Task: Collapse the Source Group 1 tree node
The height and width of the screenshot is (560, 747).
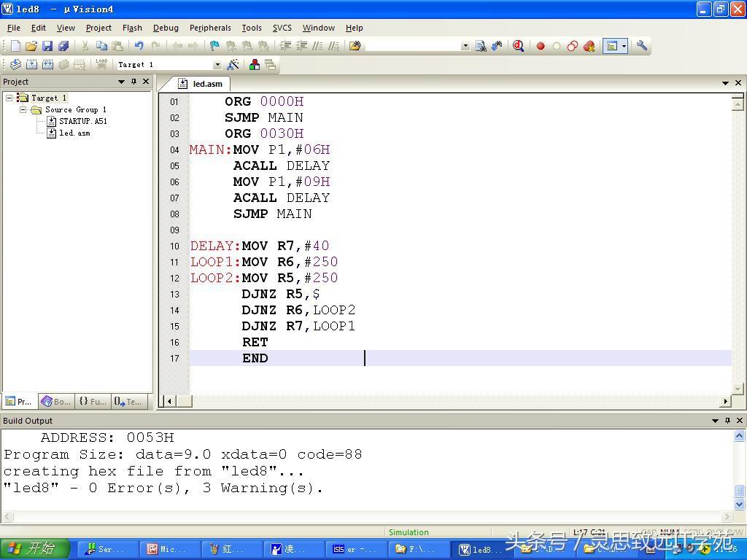Action: 23,109
